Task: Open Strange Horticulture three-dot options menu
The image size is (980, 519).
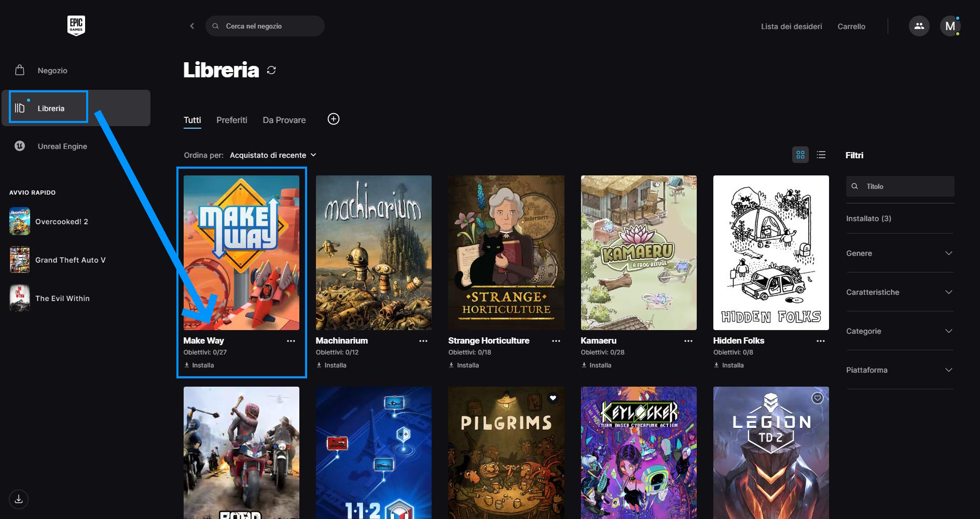Action: (556, 341)
